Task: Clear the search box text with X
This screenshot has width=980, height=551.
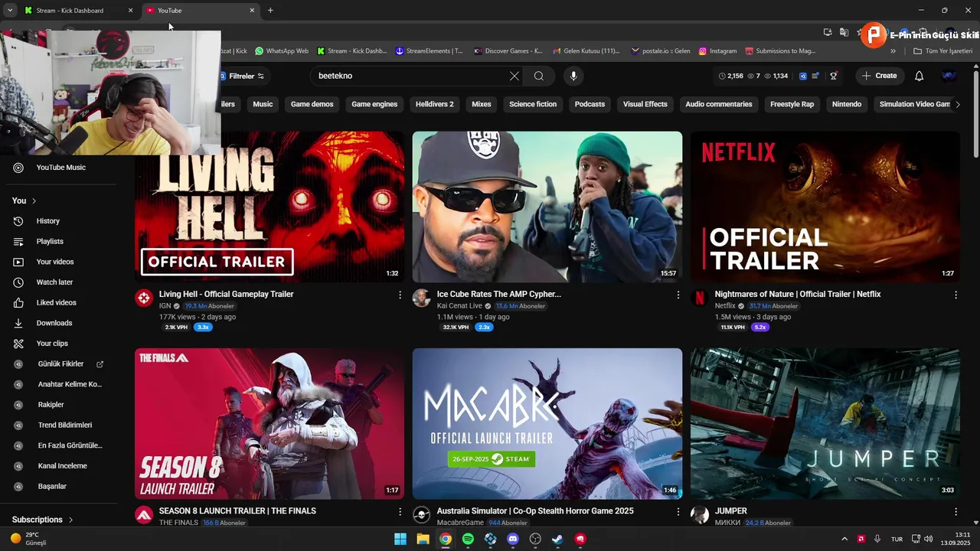Action: click(x=514, y=76)
